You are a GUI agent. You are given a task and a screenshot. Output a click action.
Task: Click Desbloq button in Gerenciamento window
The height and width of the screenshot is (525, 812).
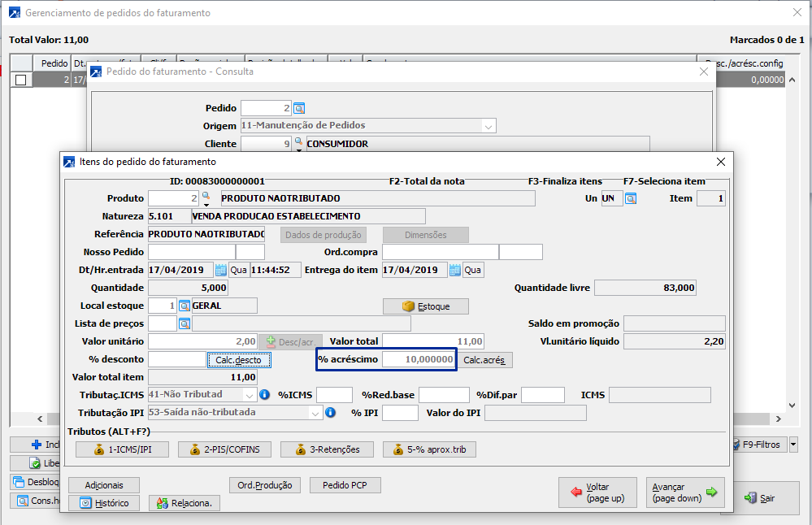[37, 482]
